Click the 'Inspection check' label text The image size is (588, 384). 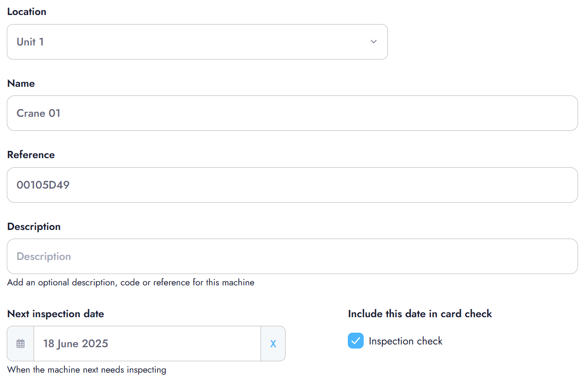click(x=405, y=341)
